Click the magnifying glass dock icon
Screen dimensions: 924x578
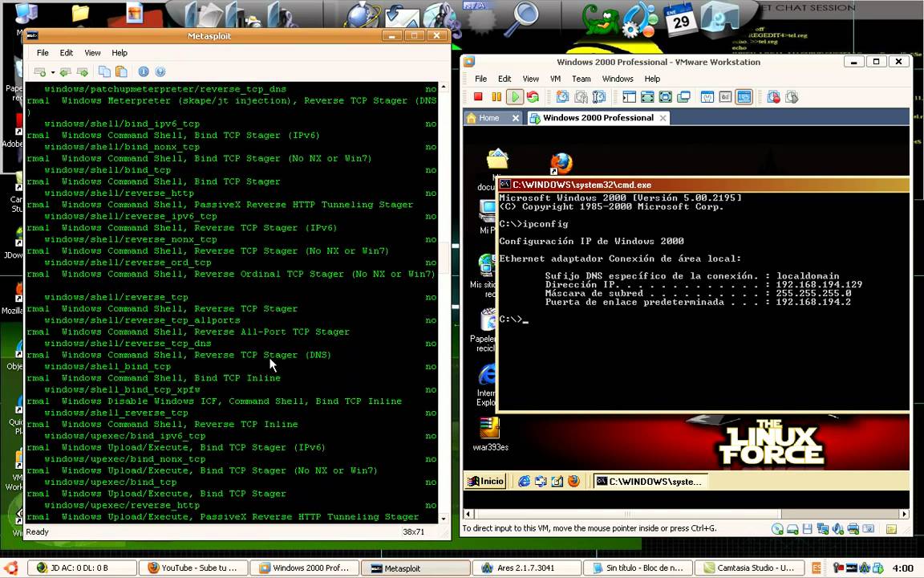[523, 19]
